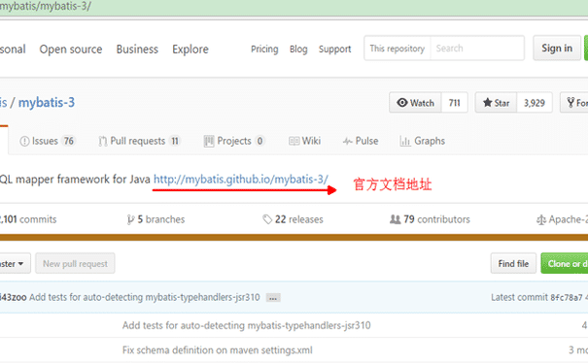
Task: View the 5 branches link
Action: point(156,219)
